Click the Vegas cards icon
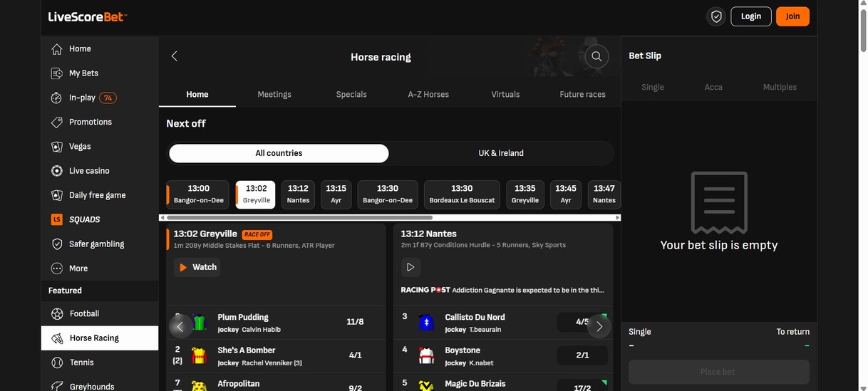Image resolution: width=868 pixels, height=391 pixels. tap(57, 147)
